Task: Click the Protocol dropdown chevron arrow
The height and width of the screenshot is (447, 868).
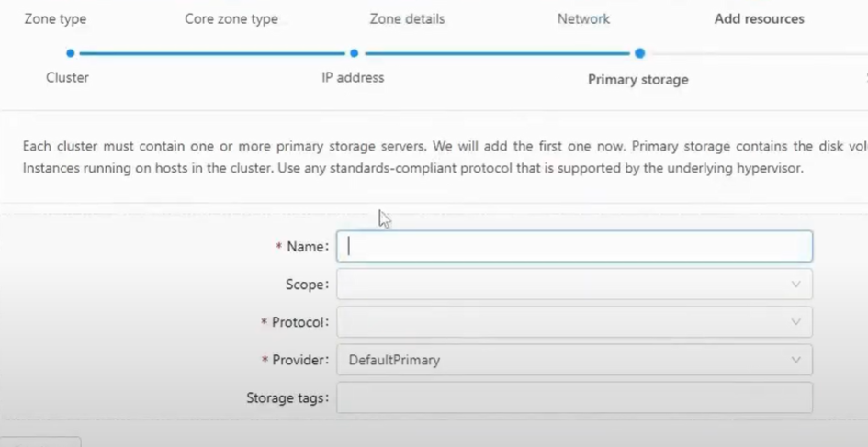Action: pos(796,322)
